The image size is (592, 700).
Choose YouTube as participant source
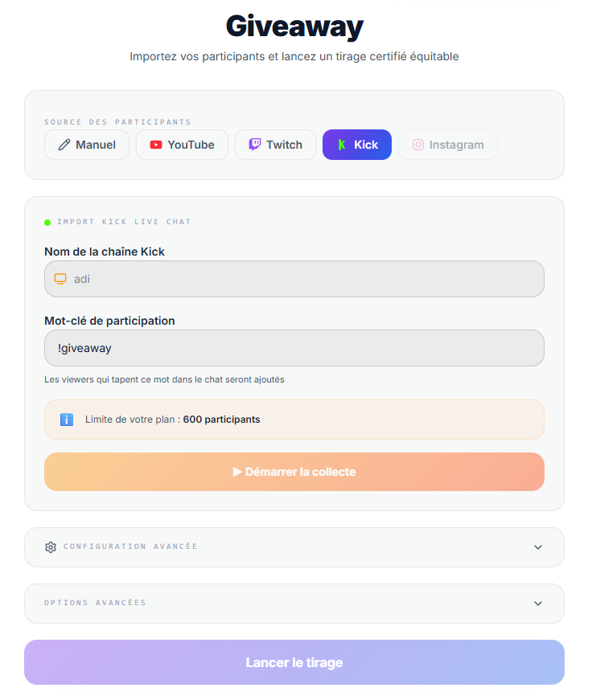click(182, 145)
